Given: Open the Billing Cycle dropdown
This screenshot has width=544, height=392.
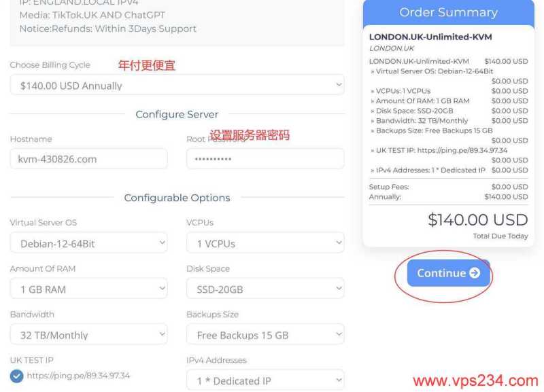Looking at the screenshot, I should [x=177, y=85].
